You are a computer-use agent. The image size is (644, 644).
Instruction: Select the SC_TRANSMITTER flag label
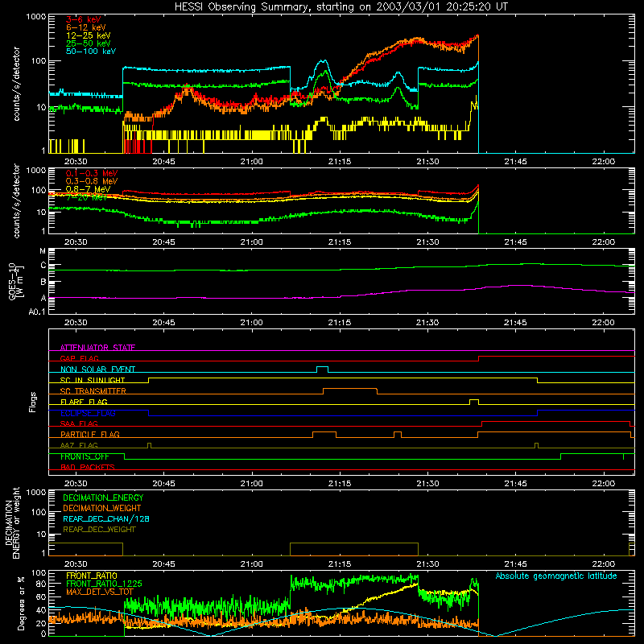[x=93, y=391]
